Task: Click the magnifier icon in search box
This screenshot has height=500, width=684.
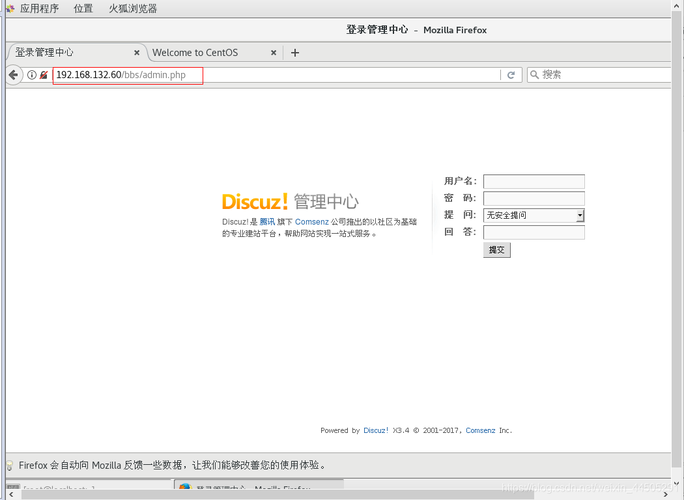Action: click(x=534, y=75)
